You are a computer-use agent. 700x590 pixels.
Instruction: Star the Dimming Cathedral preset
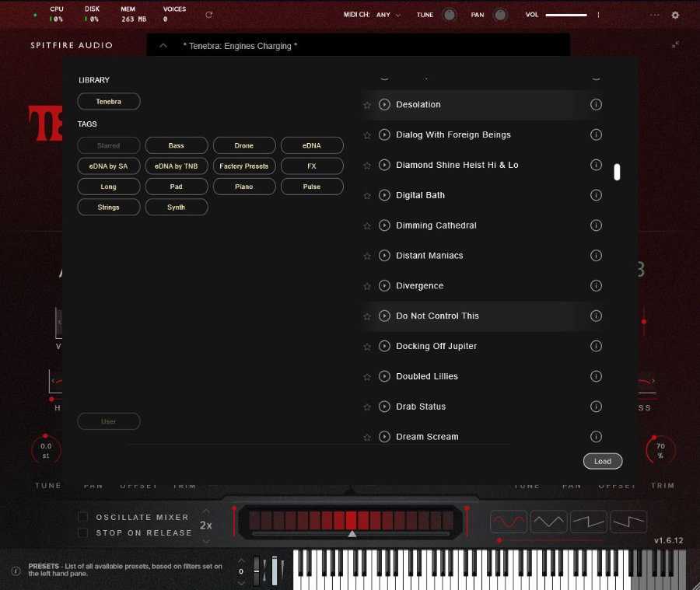pyautogui.click(x=367, y=226)
